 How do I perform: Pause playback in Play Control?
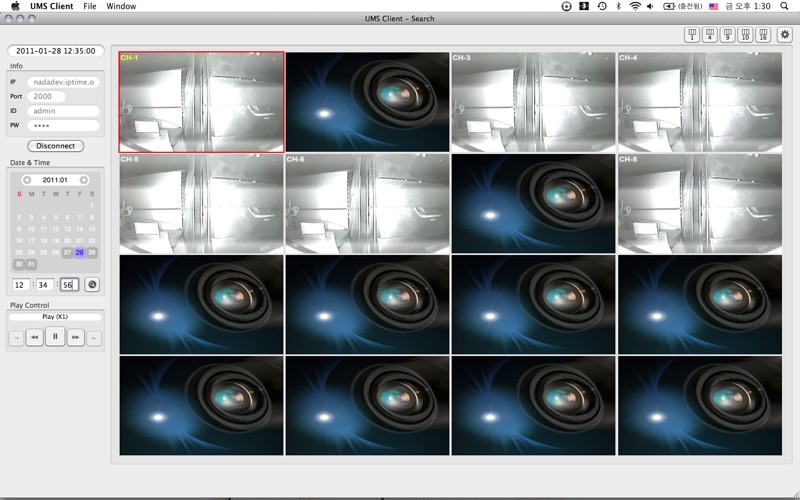point(56,338)
